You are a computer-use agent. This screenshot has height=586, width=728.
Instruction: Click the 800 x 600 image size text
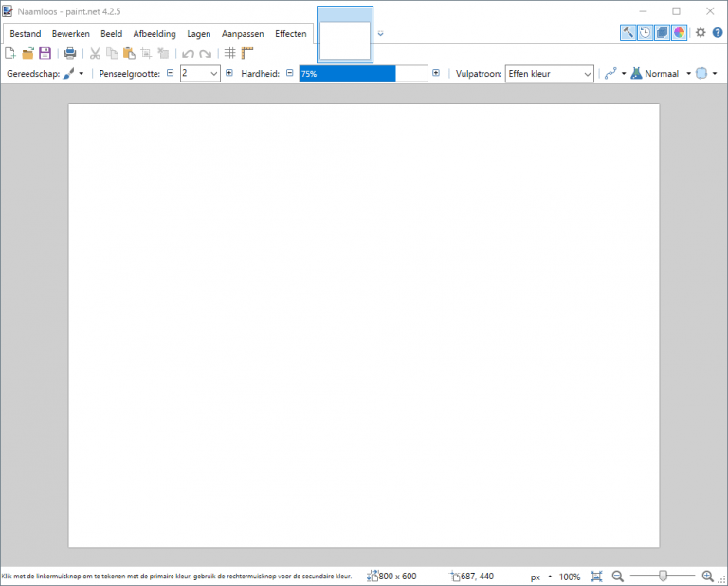[397, 577]
